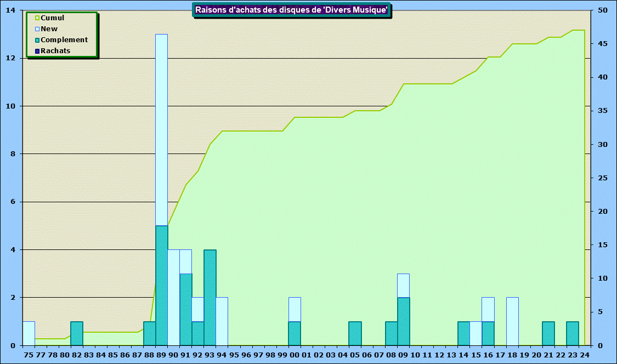The height and width of the screenshot is (364, 617).
Task: Click the x-axis label '00'
Action: [x=295, y=355]
